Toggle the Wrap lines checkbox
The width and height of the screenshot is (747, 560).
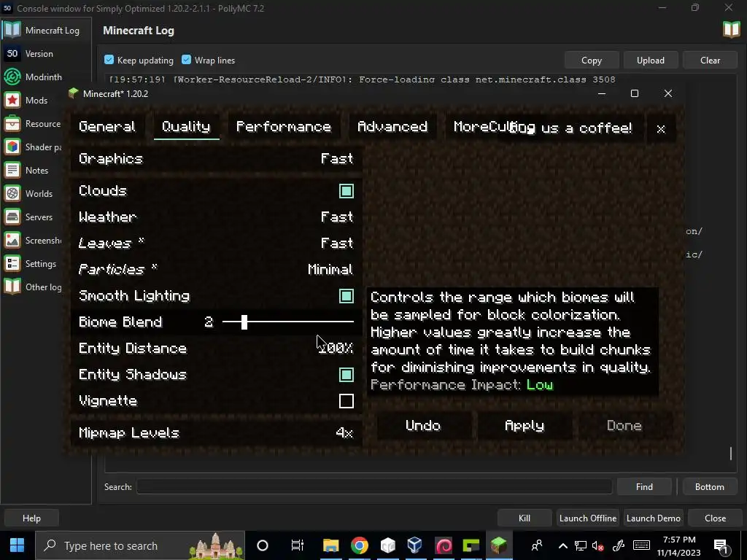click(x=186, y=60)
